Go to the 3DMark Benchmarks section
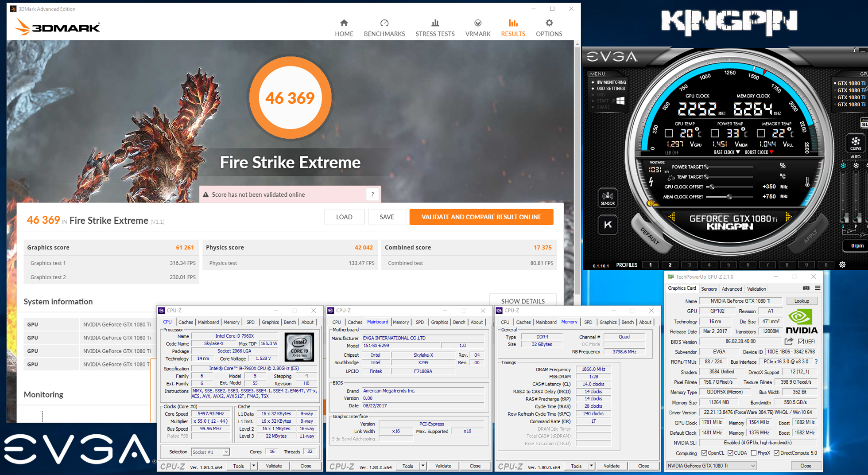The height and width of the screenshot is (475, 868). (384, 28)
